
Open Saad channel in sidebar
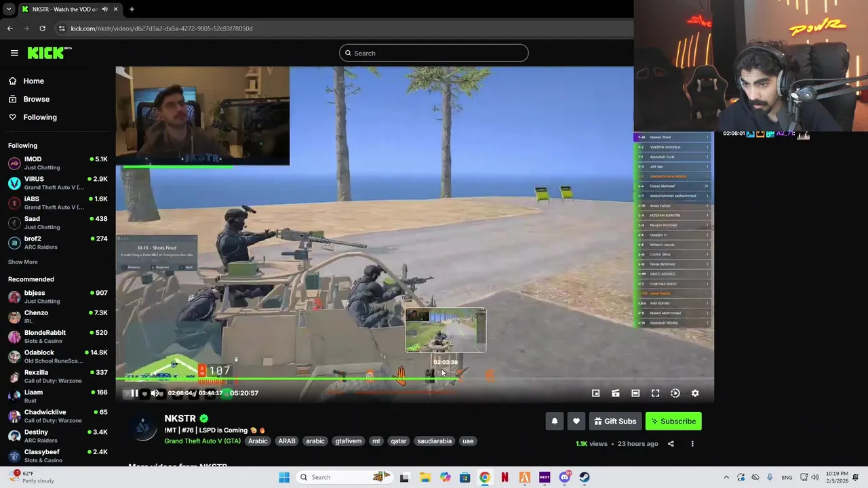[x=58, y=222]
